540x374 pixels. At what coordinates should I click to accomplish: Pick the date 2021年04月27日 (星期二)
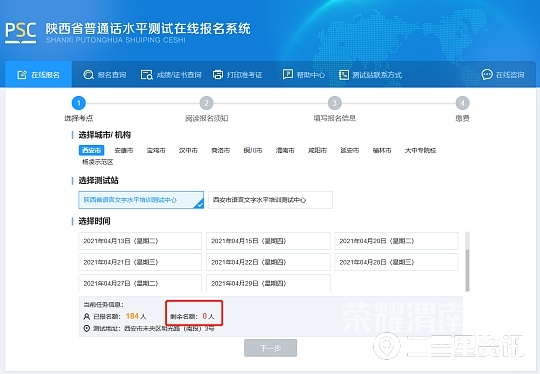point(140,283)
